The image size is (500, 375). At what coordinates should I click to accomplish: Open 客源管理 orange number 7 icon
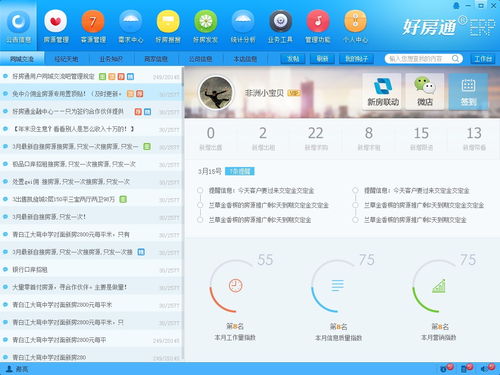[x=93, y=22]
